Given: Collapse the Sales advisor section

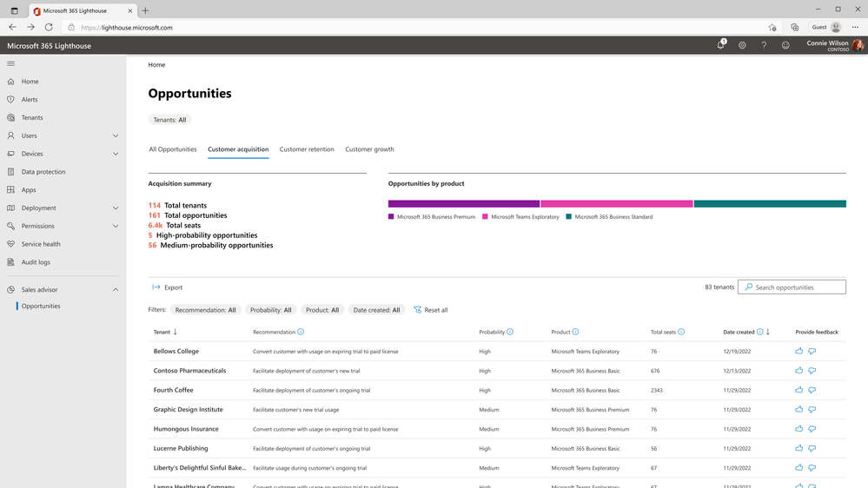Looking at the screenshot, I should [116, 290].
